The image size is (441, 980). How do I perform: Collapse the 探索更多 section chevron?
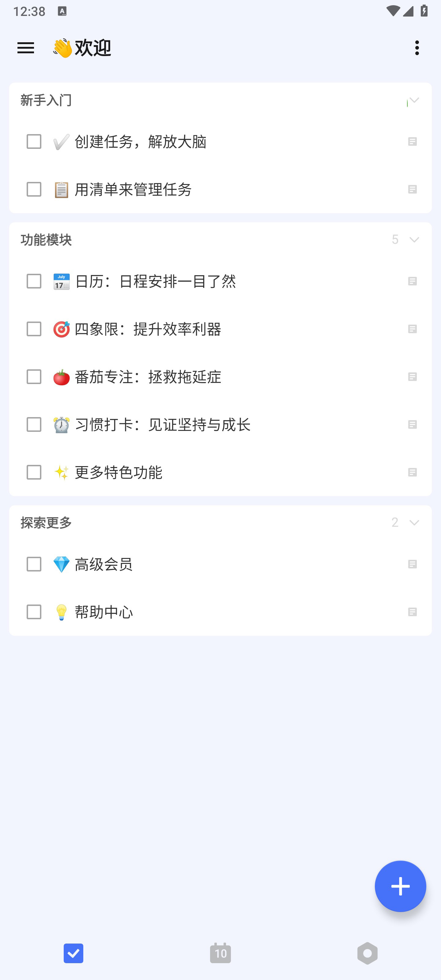tap(414, 523)
